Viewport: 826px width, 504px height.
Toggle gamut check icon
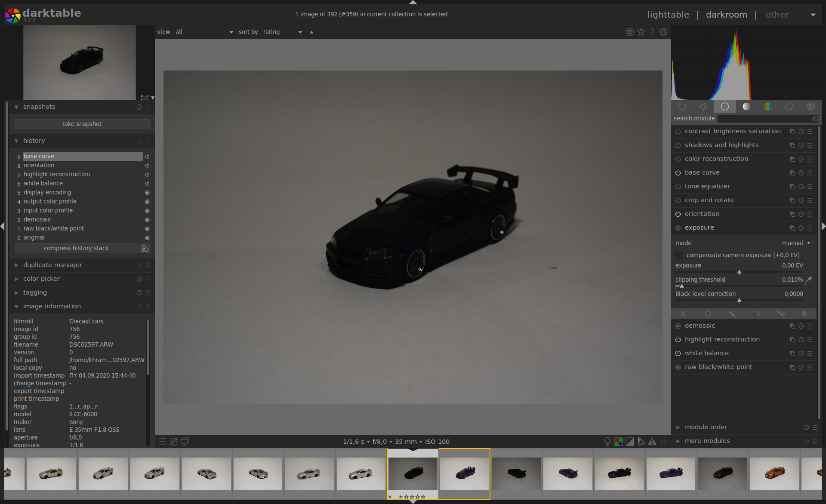(652, 442)
